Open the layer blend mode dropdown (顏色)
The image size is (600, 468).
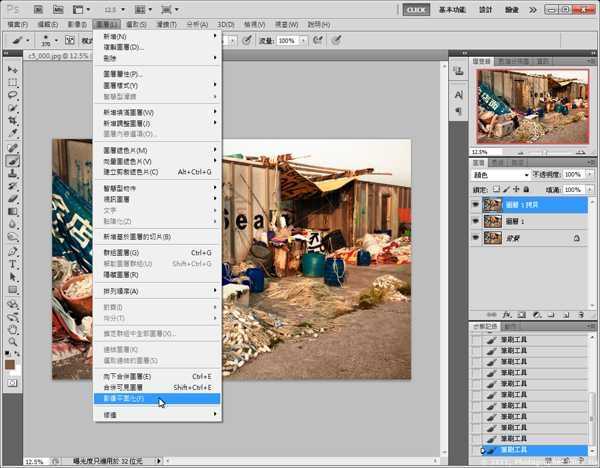[x=500, y=175]
